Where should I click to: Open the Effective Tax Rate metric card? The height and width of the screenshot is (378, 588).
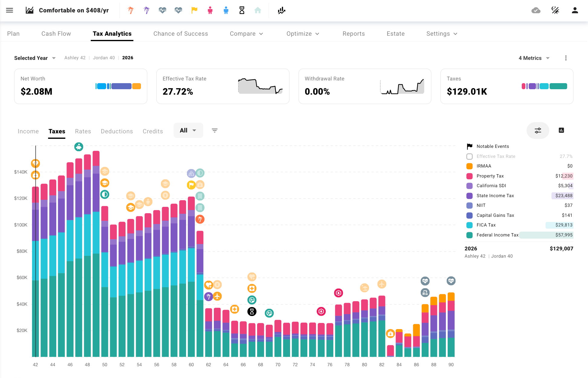(x=223, y=86)
